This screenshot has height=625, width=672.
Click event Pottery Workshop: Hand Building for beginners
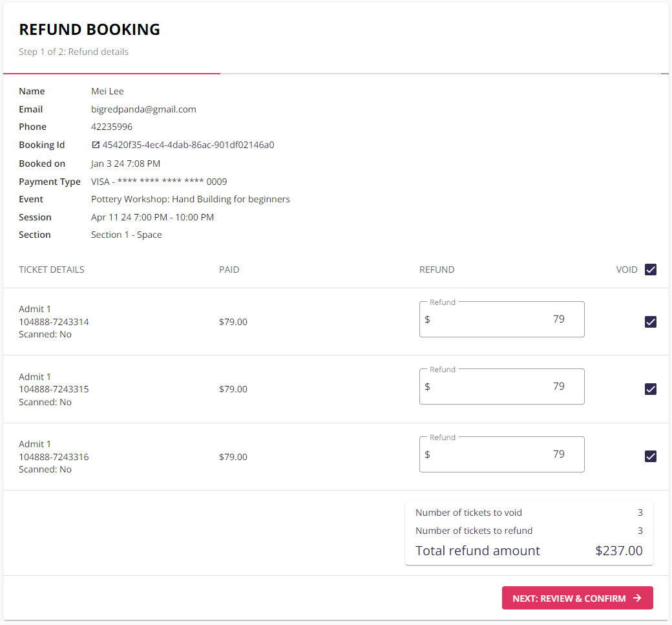tap(190, 199)
